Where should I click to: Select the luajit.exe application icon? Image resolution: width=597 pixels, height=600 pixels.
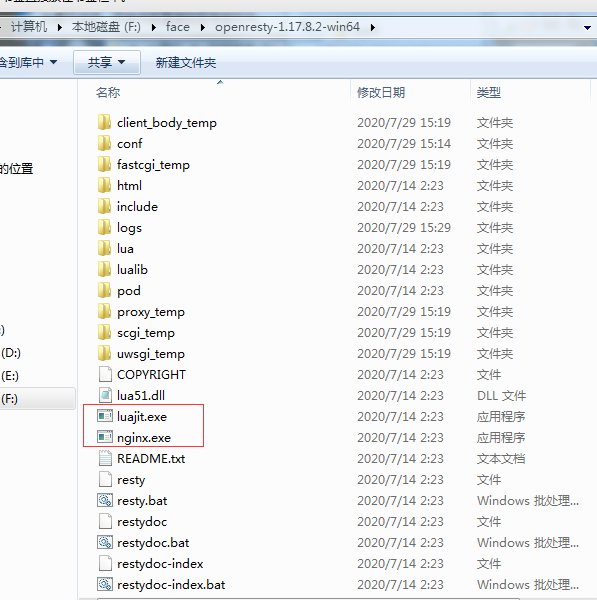pyautogui.click(x=105, y=416)
